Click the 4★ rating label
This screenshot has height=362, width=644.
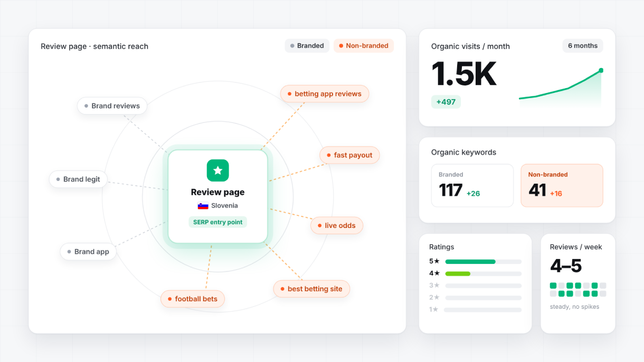point(434,273)
